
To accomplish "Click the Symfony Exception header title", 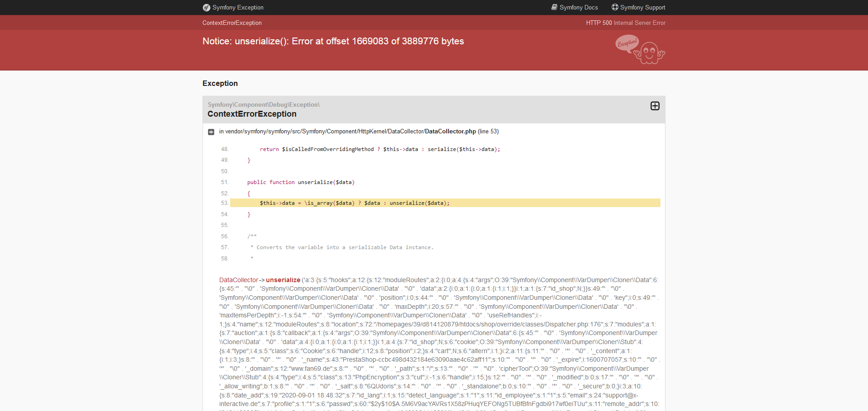I will click(238, 8).
